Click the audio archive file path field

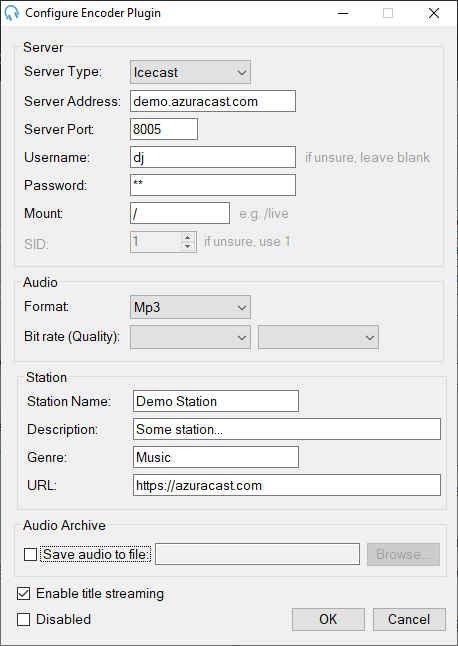pos(257,554)
